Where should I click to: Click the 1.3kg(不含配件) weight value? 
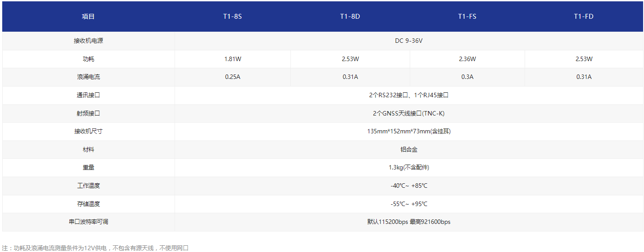coord(409,167)
